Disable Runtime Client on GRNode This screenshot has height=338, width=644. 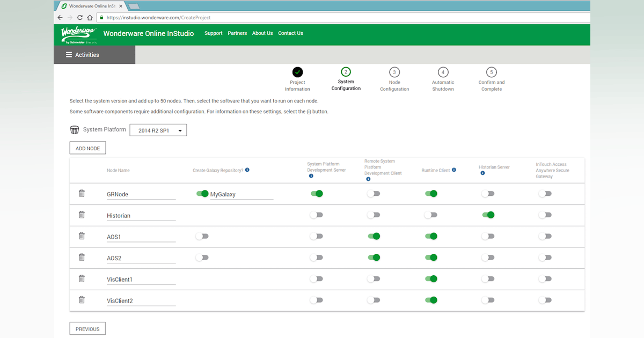click(x=431, y=193)
